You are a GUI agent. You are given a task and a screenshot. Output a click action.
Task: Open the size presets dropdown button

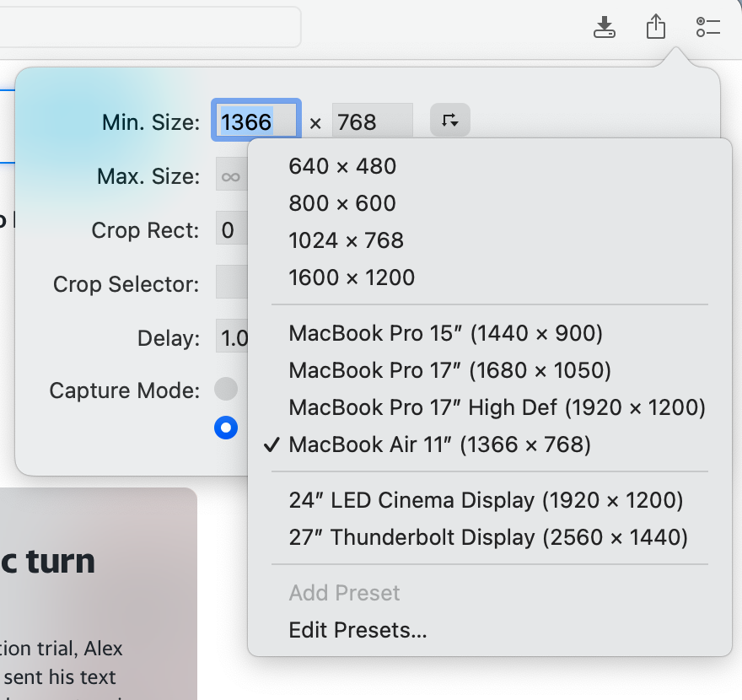point(449,121)
